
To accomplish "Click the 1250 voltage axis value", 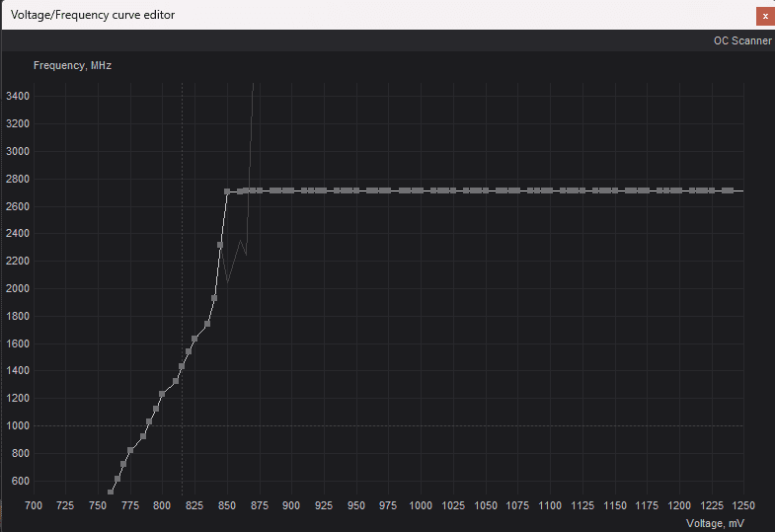I will click(743, 505).
